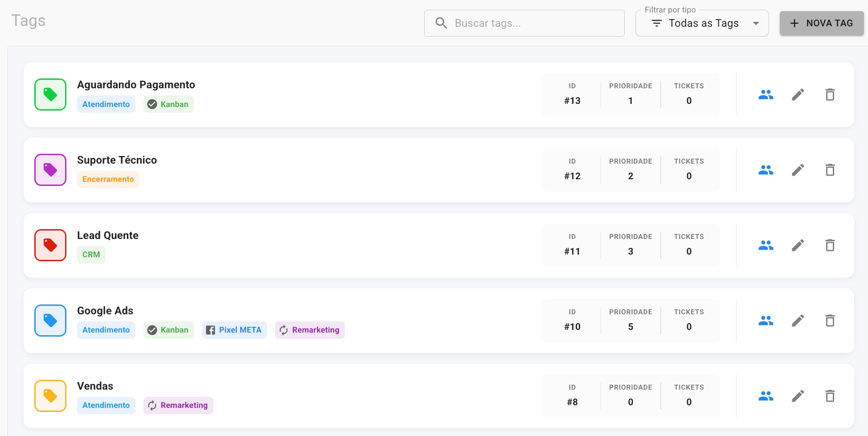Click the purple Suporte Técnico tag icon

(50, 170)
